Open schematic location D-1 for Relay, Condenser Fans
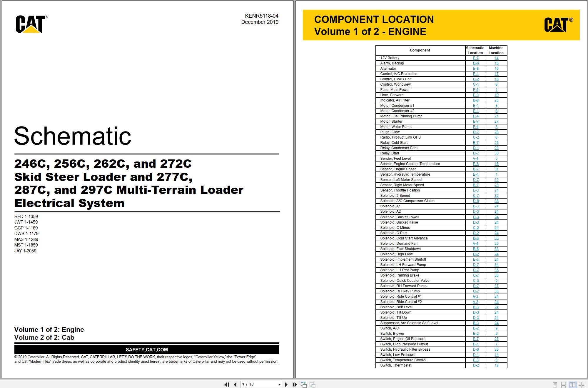Viewport: 588px width, 388px height. point(476,148)
